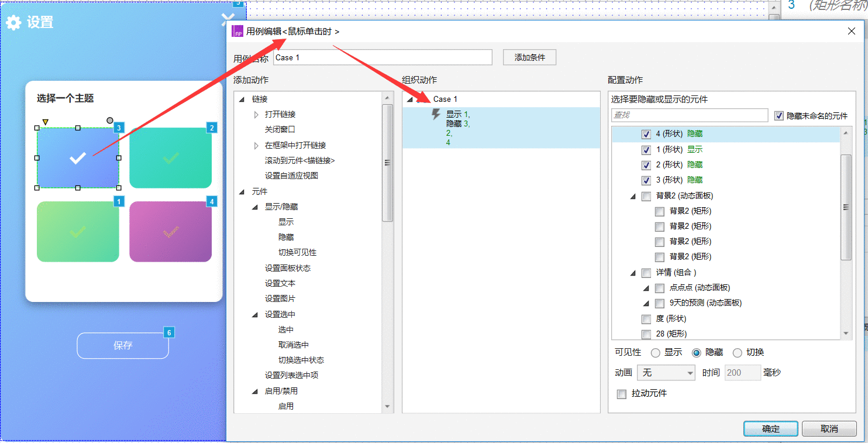Screen dimensions: 868x443
Task: Check the 28 (矩形) checkbox
Action: coord(646,334)
